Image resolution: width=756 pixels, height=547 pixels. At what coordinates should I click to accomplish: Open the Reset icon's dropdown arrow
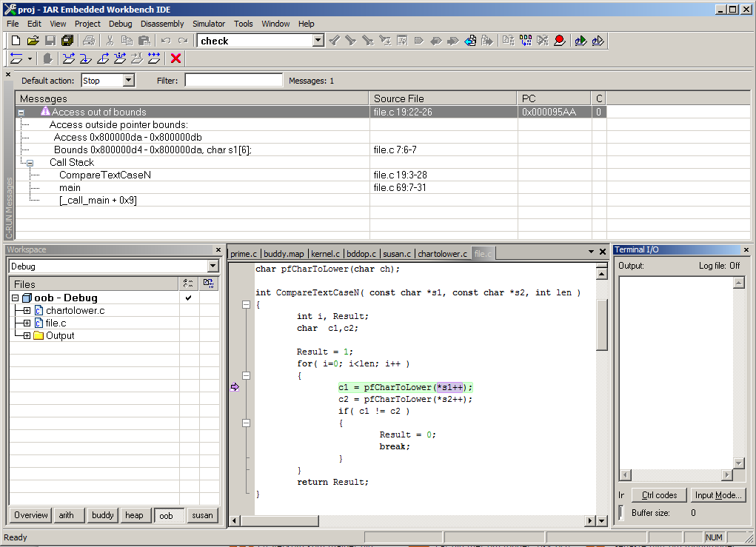(30, 58)
